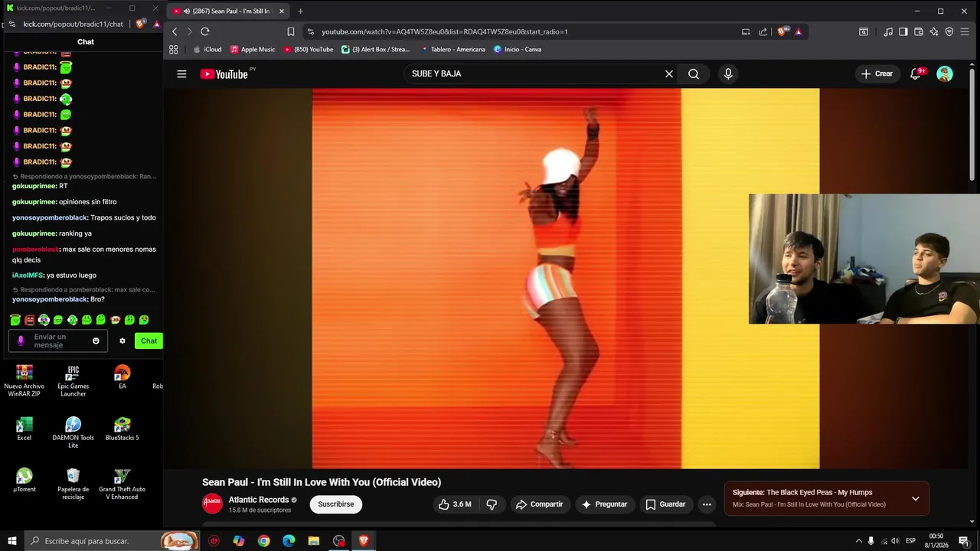Click Enviar un mensaje chat input
Viewport: 980px width, 551px height.
coord(60,341)
